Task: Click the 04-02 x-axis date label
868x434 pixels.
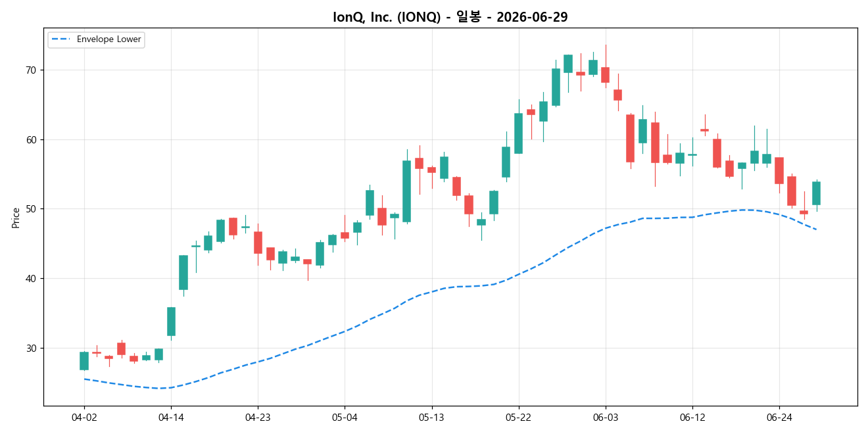Action: click(84, 417)
